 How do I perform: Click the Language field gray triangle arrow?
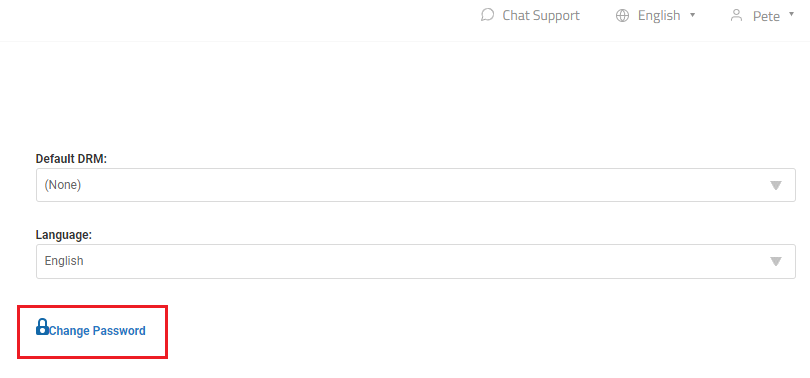pos(775,262)
